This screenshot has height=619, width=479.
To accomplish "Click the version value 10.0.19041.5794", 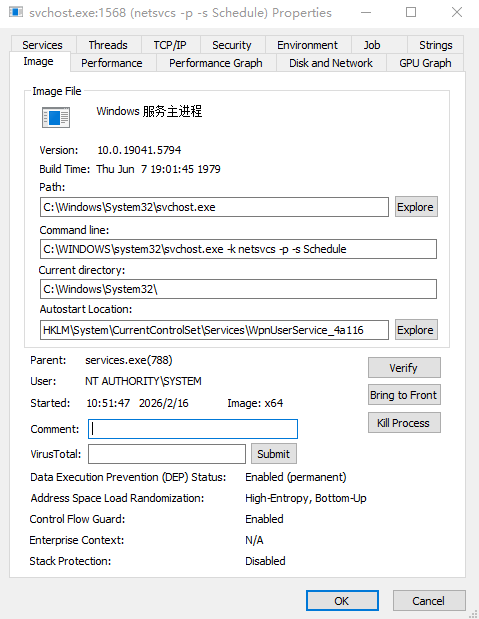I will click(x=139, y=150).
